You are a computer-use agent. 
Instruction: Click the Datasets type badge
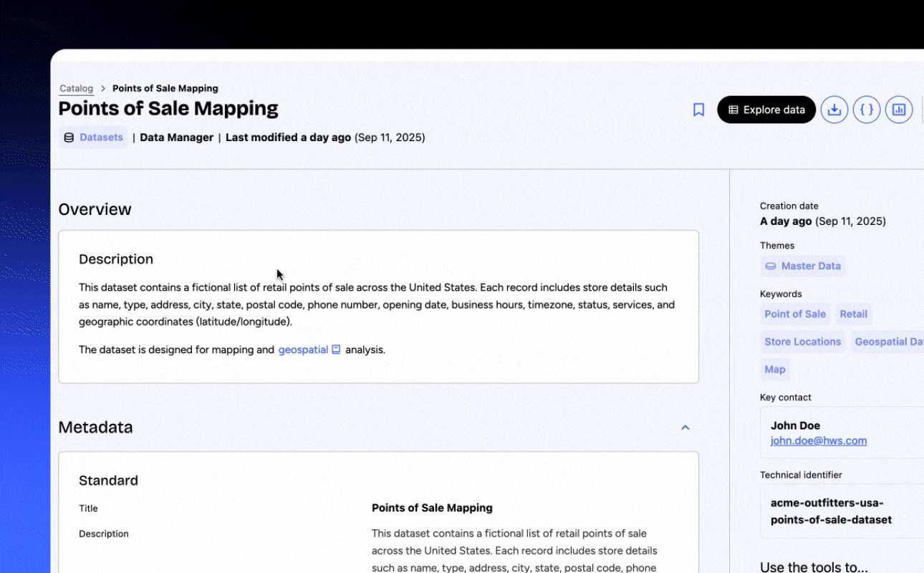(x=101, y=138)
